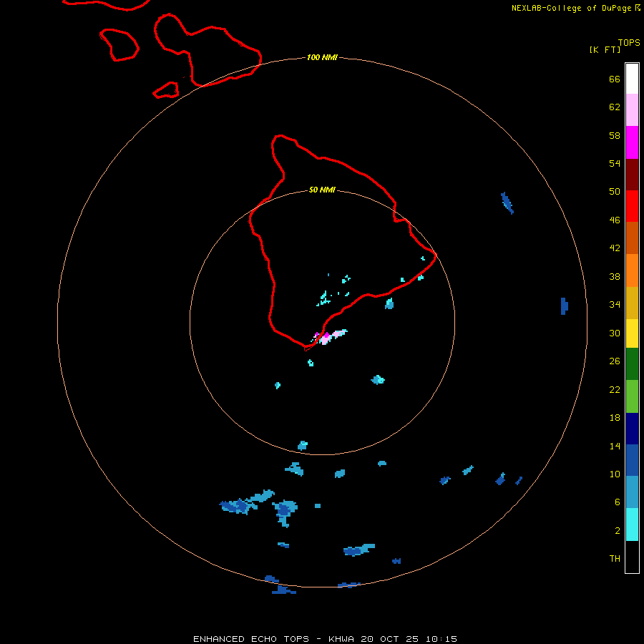Click the white color swatch above 66
Image resolution: width=644 pixels, height=644 pixels.
[632, 79]
